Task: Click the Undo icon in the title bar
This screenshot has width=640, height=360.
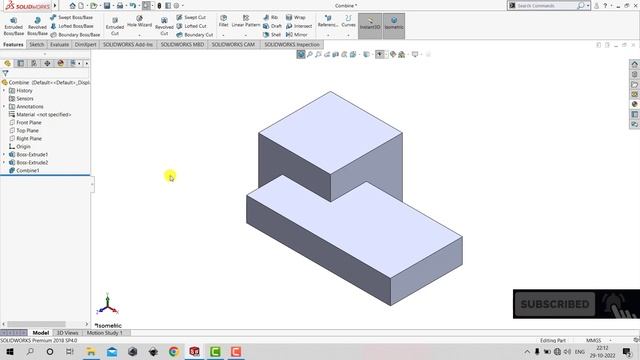Action: [133, 6]
